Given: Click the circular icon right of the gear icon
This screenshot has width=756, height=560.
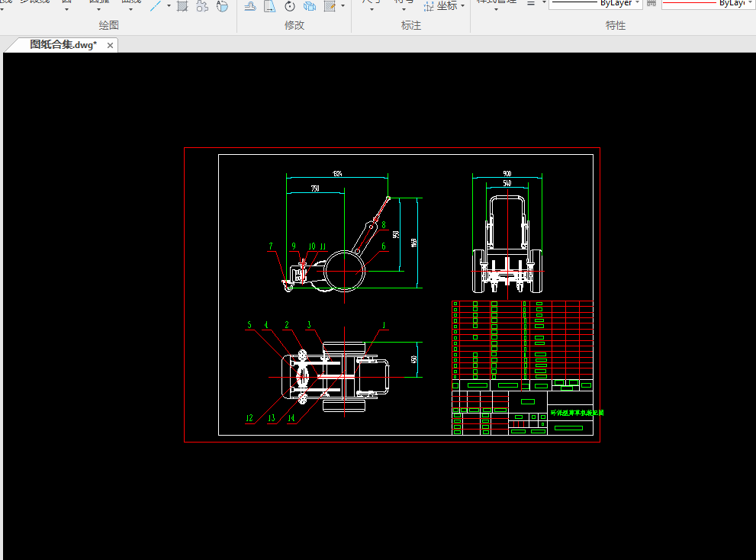Looking at the screenshot, I should [222, 6].
